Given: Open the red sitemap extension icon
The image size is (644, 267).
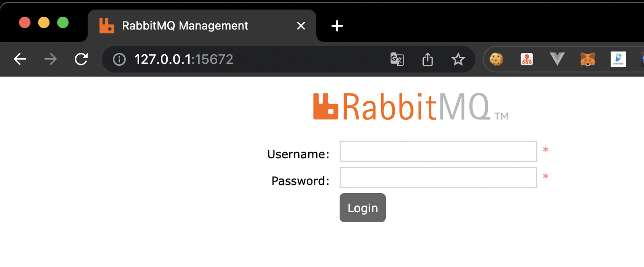Looking at the screenshot, I should click(x=527, y=59).
